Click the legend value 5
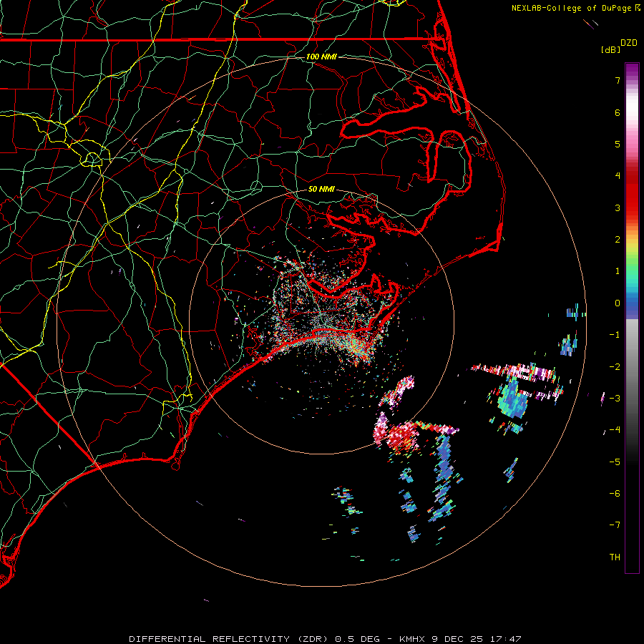Viewport: 644px width, 644px height. [618, 144]
